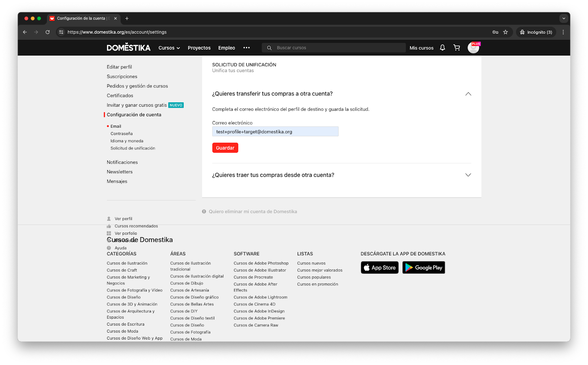Open Idioma y moneda settings
The width and height of the screenshot is (588, 365).
click(127, 141)
